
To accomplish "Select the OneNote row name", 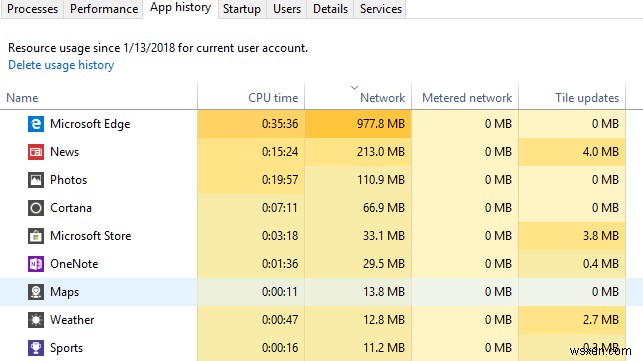I will tap(74, 264).
